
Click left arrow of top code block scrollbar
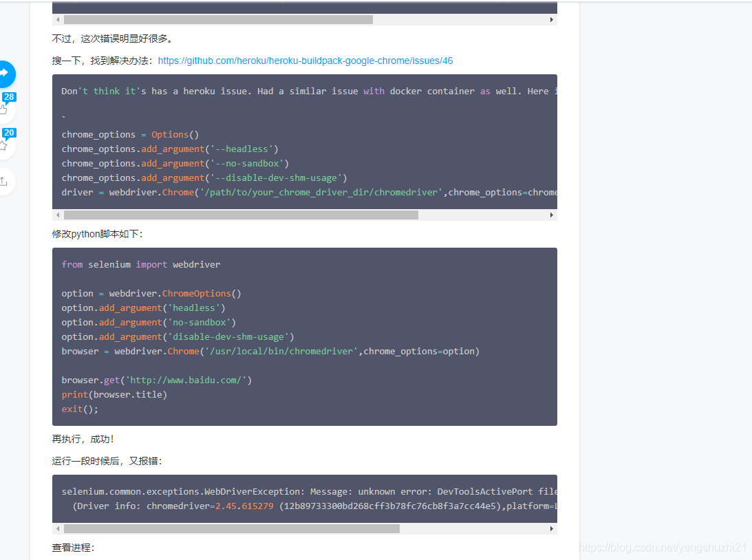(58, 20)
